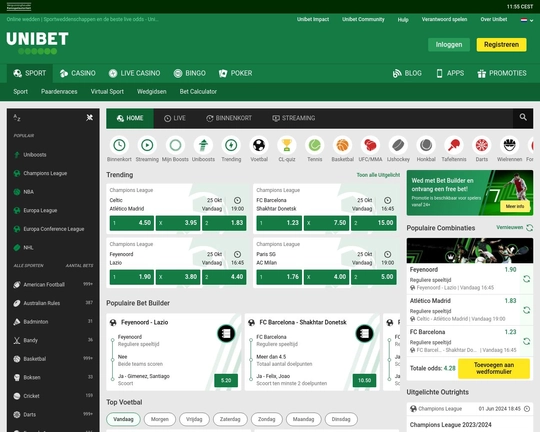Select the Morgen date filter

point(160,419)
